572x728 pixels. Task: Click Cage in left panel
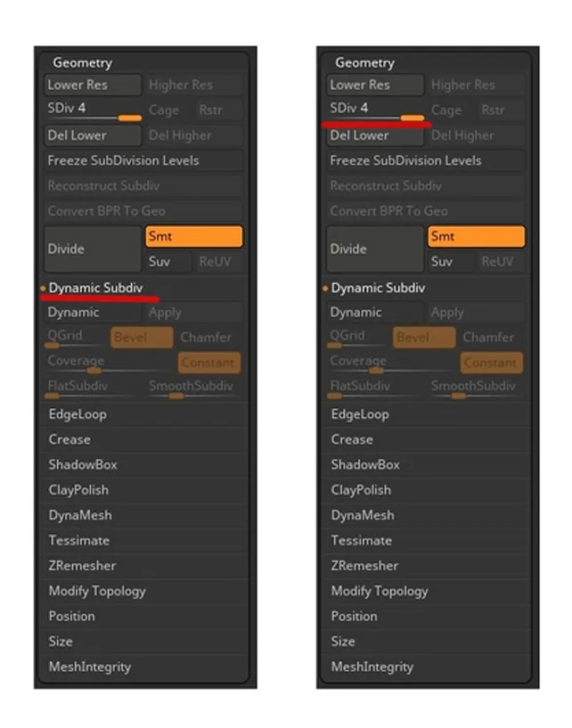point(168,110)
